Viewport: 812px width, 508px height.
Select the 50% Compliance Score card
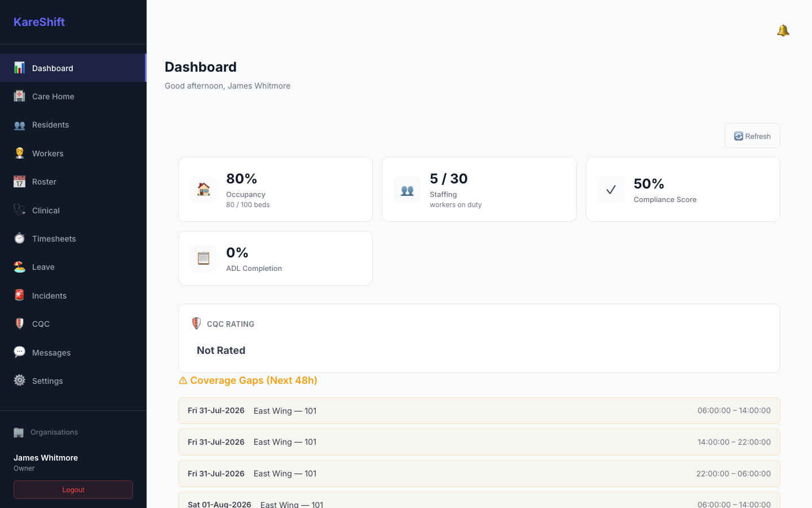683,190
